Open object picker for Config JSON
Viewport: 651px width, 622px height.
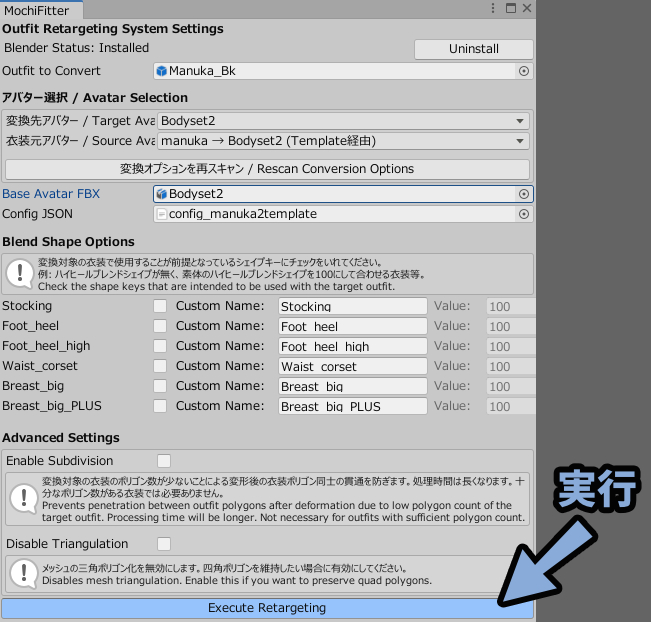[x=523, y=214]
